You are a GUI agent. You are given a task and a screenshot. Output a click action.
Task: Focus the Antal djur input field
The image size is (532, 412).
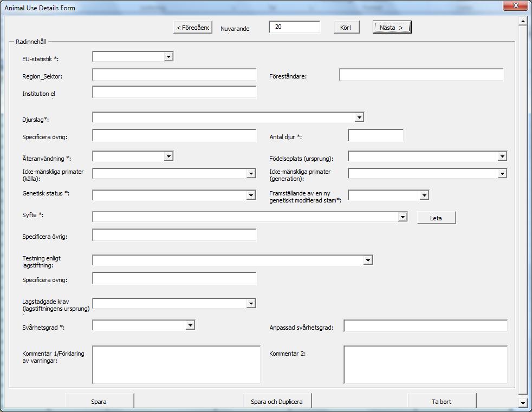375,135
